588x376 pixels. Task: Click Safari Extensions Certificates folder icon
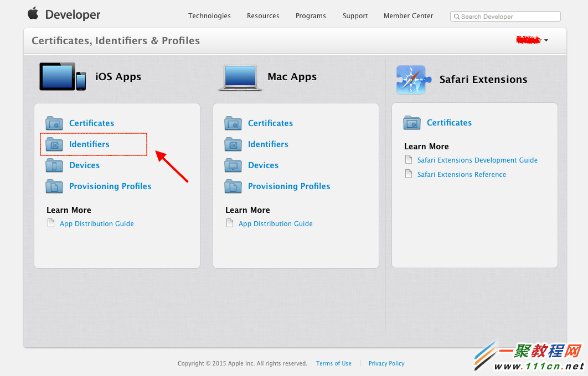(x=412, y=122)
